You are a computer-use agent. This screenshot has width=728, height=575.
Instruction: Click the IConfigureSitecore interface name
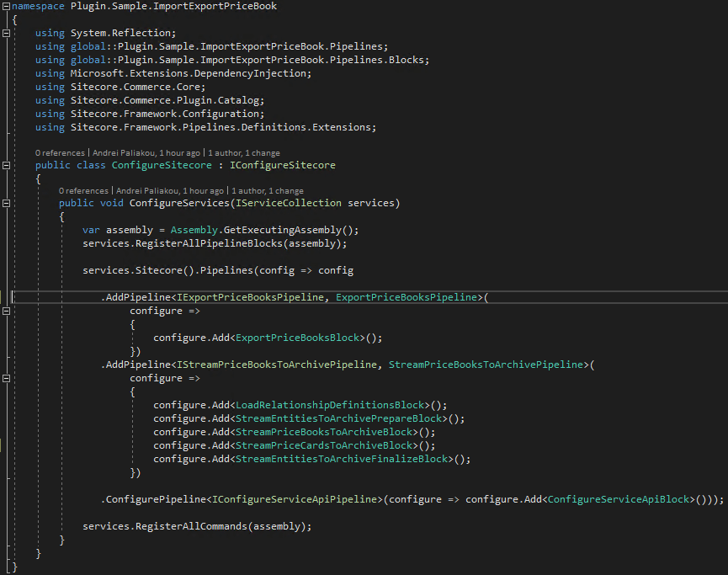tap(283, 165)
